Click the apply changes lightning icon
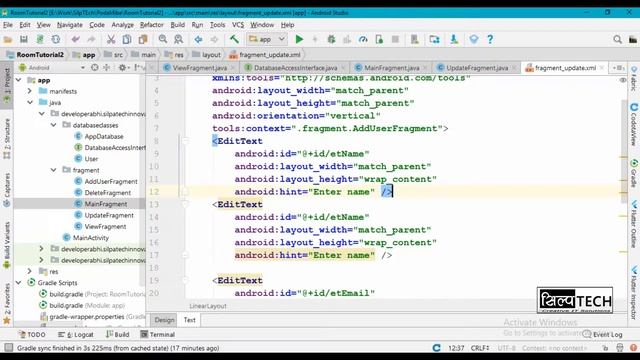Screen dimensions: 640x360 pos(315,39)
